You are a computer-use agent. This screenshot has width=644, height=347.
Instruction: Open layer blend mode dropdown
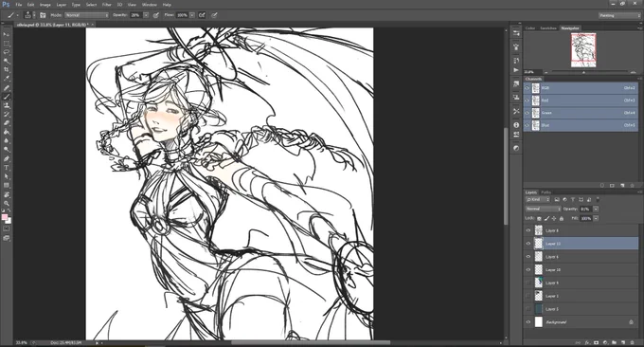coord(543,209)
